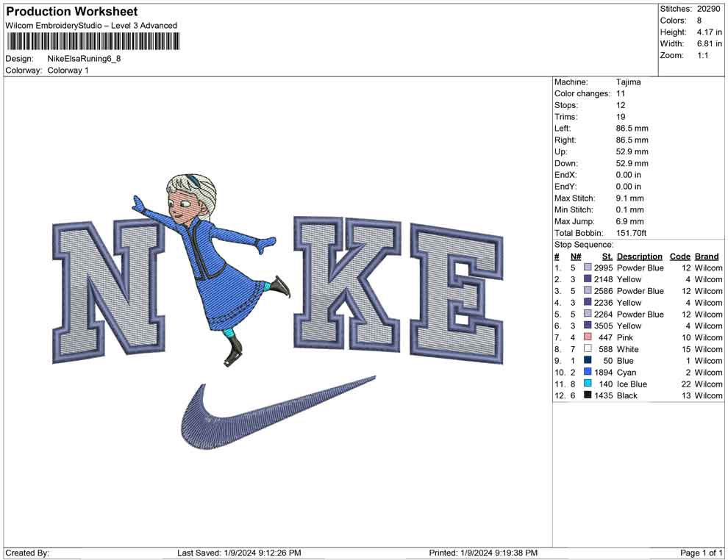This screenshot has width=728, height=560.
Task: Click the Color changes value 11
Action: pos(621,94)
